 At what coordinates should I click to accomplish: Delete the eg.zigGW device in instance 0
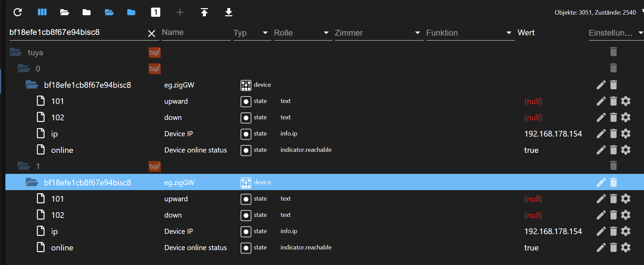click(x=614, y=84)
